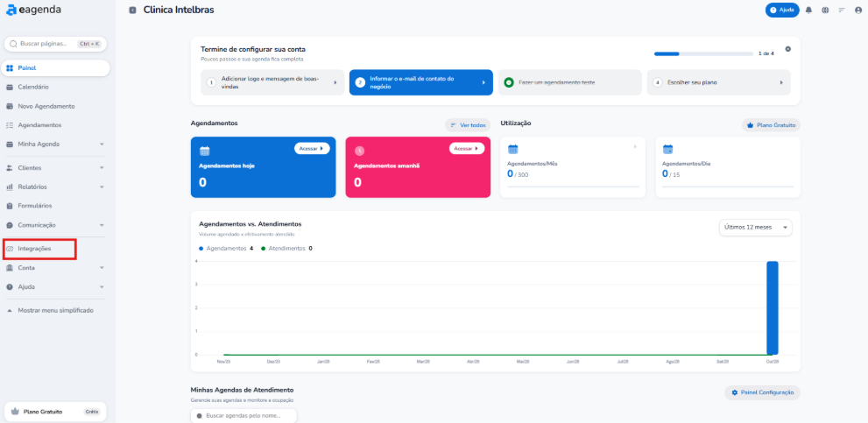Click Ver todos for appointments
Viewport: 868px width, 423px height.
468,125
